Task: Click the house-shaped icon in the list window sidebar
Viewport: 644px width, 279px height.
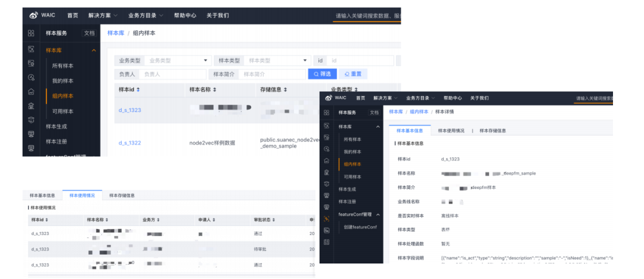Action: point(31,92)
